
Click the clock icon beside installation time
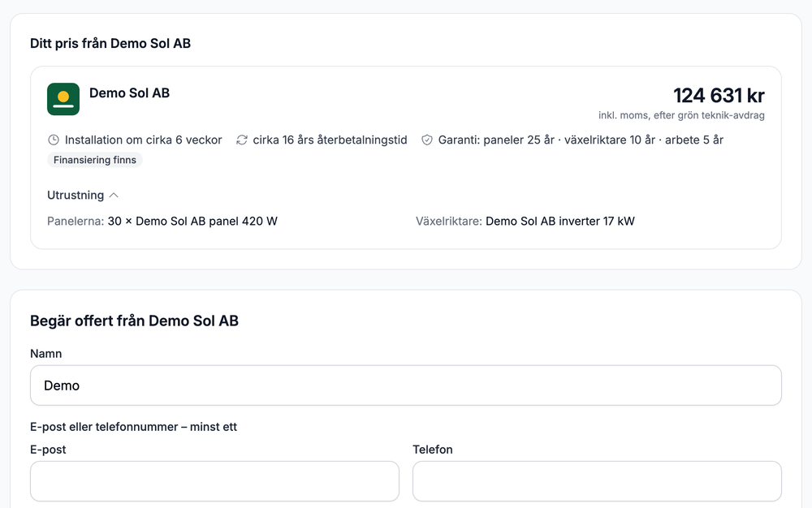pos(54,140)
